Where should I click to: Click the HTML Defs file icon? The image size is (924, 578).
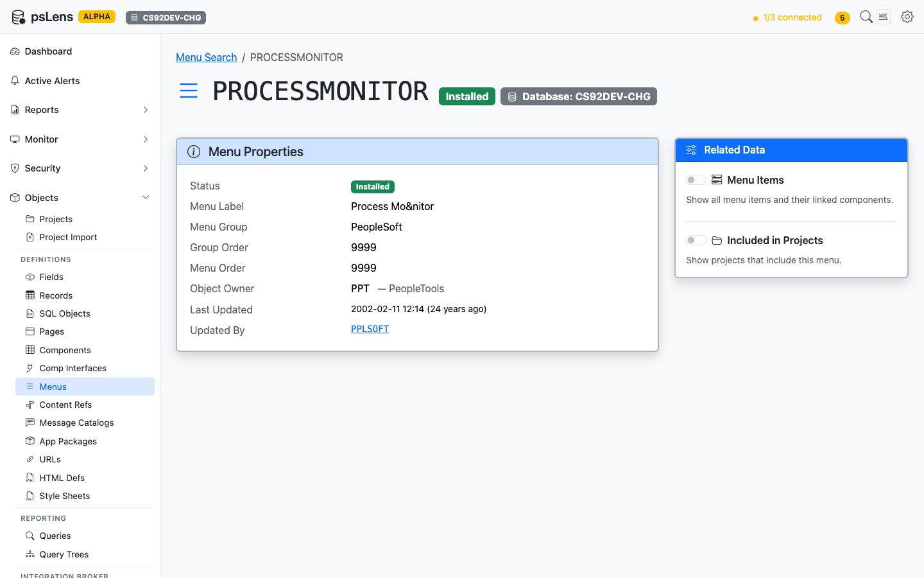[x=30, y=478]
